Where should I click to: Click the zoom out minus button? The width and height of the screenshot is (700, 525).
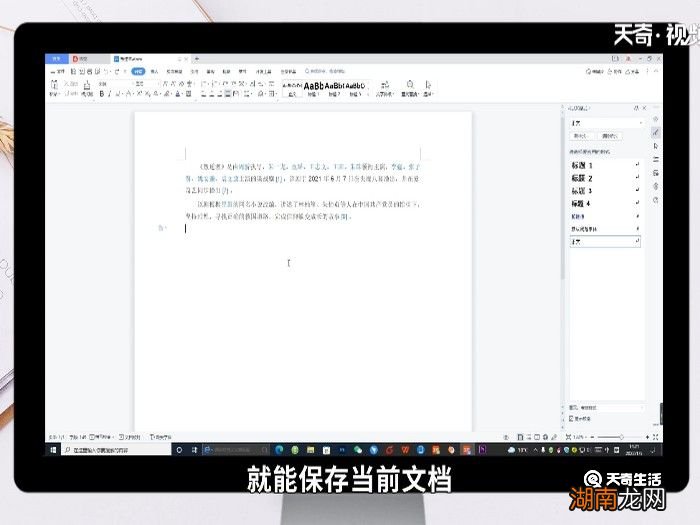(592, 437)
